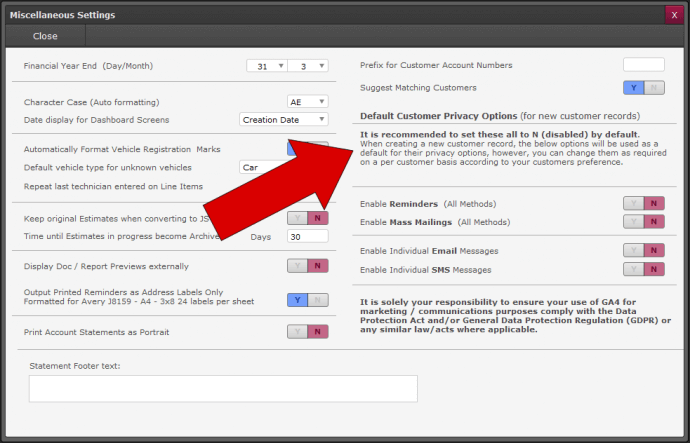Image resolution: width=690 pixels, height=443 pixels.
Task: Close dialog with the X button
Action: pos(674,15)
